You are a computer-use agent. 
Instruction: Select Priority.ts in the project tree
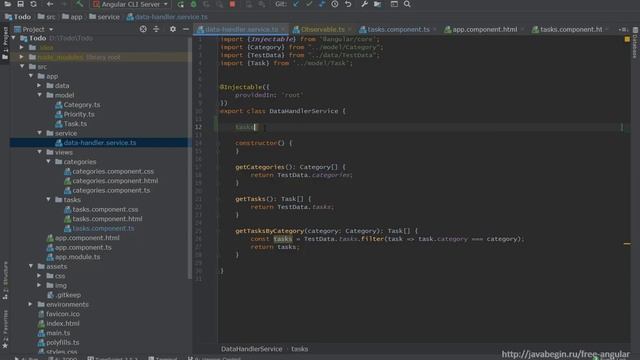coord(75,114)
